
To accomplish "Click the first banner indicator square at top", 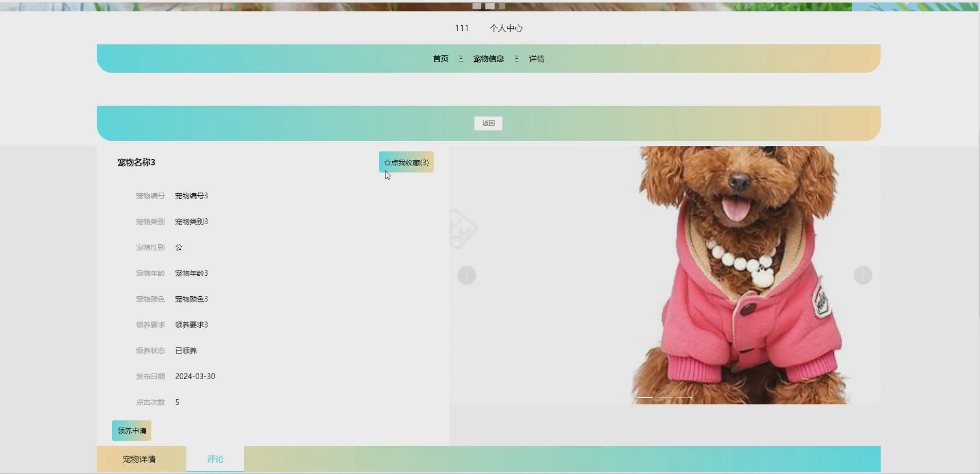I will pyautogui.click(x=476, y=6).
